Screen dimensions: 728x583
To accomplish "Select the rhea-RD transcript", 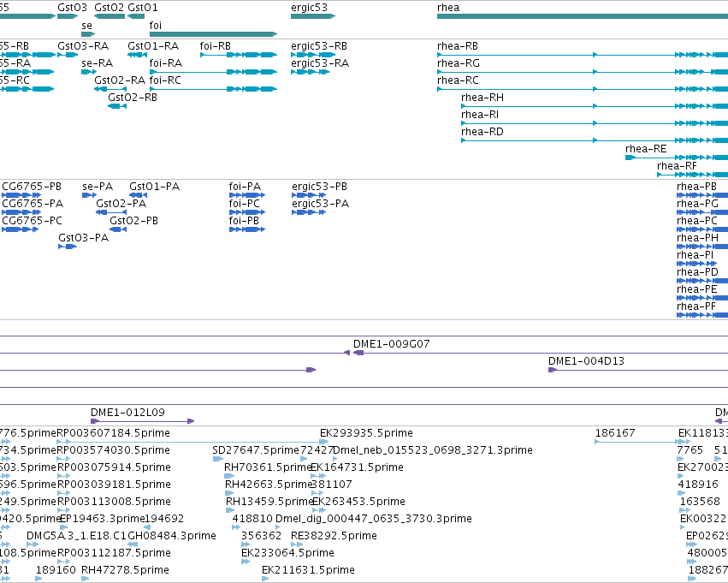I will pyautogui.click(x=595, y=140).
